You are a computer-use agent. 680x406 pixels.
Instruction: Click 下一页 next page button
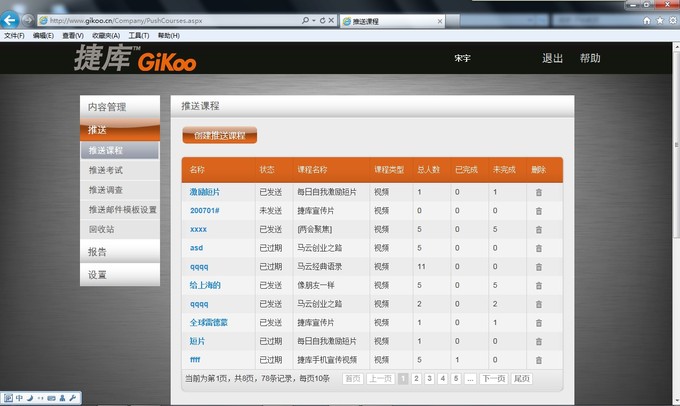pos(494,379)
